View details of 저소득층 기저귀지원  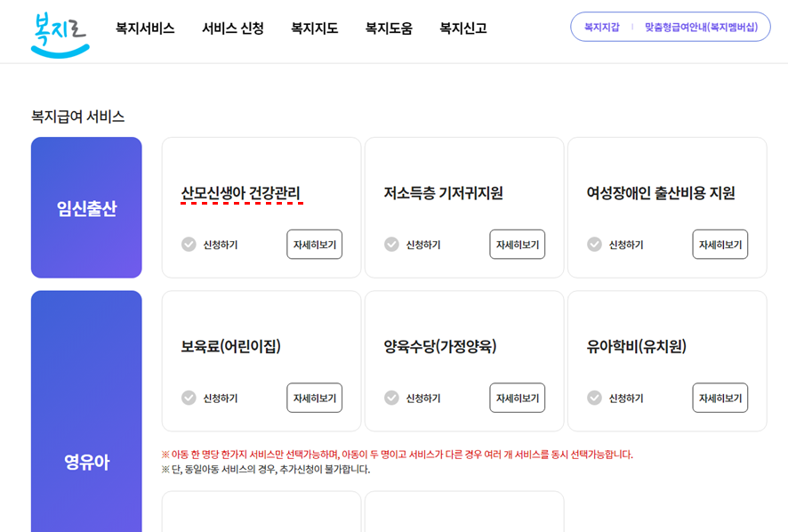pos(517,245)
